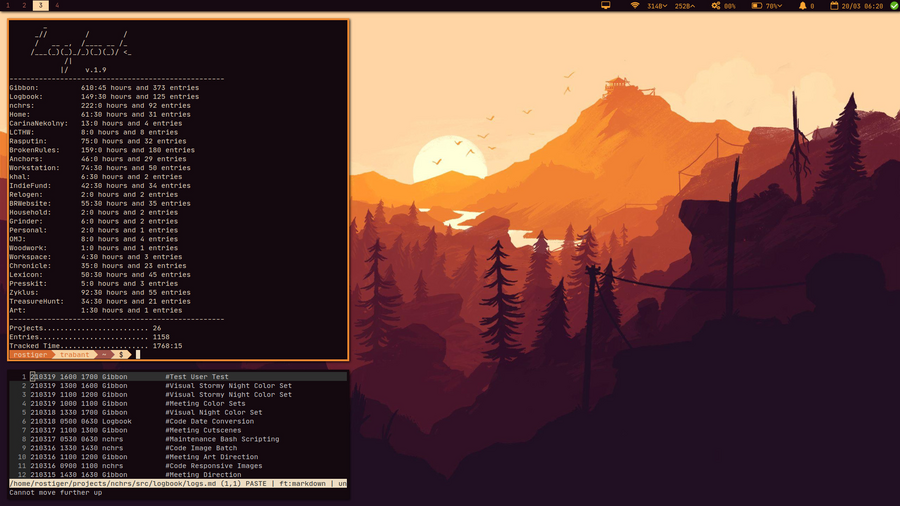Image resolution: width=900 pixels, height=506 pixels.
Task: Click the rostiger username prompt segment
Action: [30, 355]
